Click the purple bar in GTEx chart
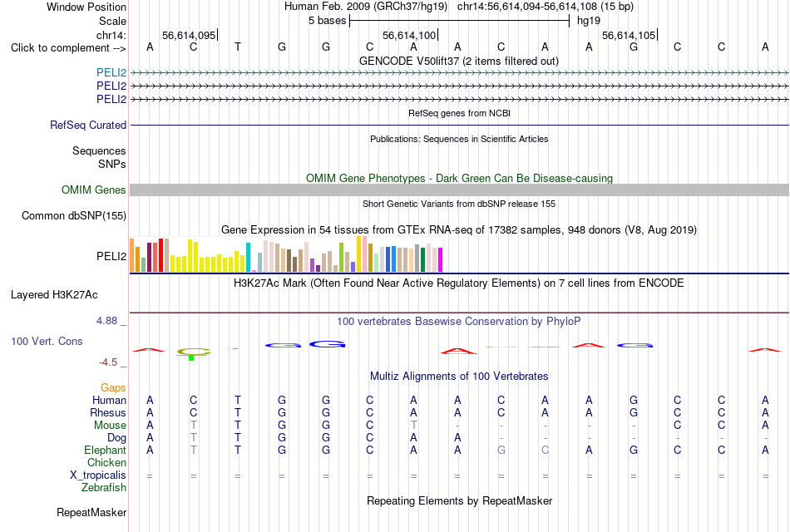The image size is (790, 532). point(312,265)
